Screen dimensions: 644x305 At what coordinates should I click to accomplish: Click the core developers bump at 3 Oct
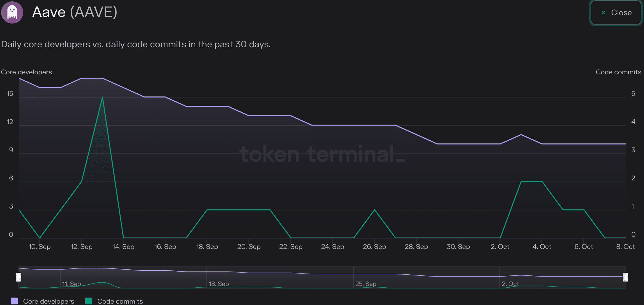coord(521,135)
